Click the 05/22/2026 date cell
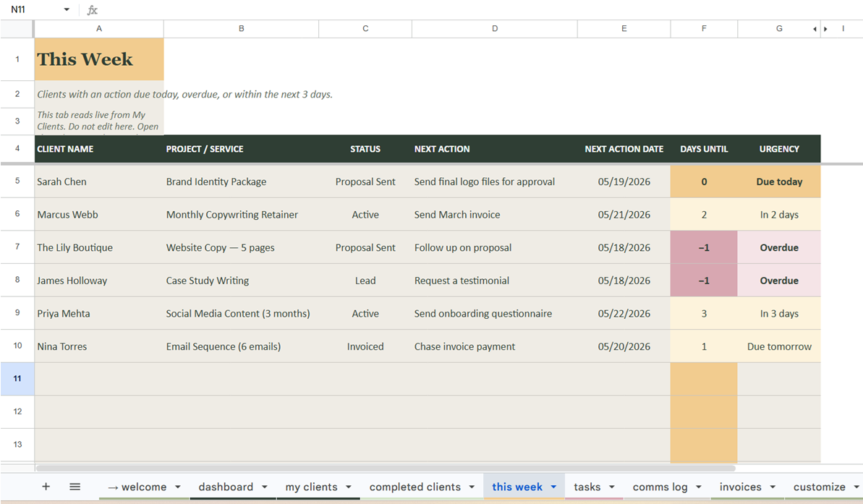 click(624, 314)
